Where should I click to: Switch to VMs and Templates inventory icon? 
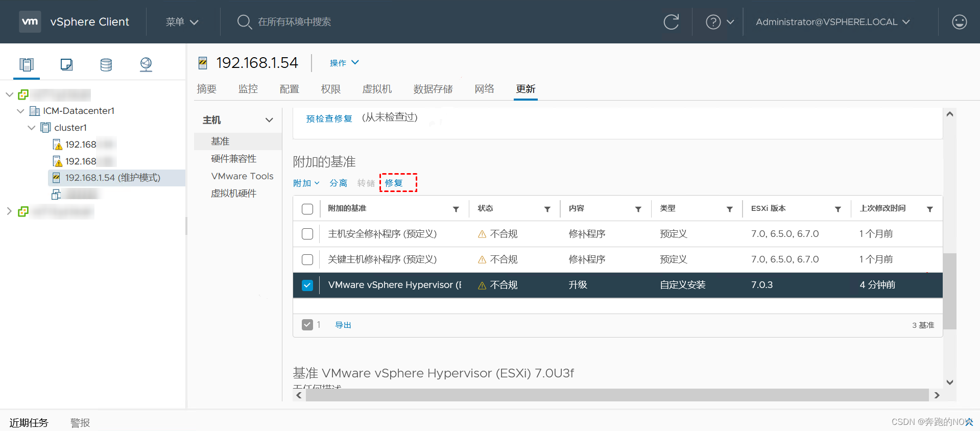point(66,64)
